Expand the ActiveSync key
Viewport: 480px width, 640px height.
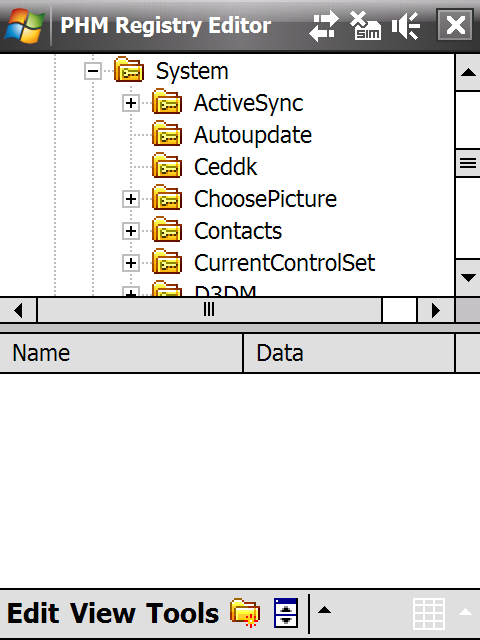click(131, 103)
